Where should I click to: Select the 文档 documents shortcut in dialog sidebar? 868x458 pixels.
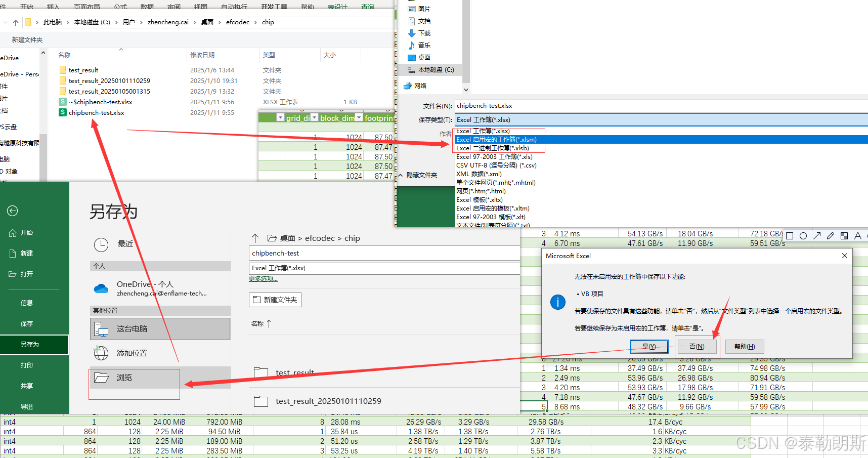point(419,21)
